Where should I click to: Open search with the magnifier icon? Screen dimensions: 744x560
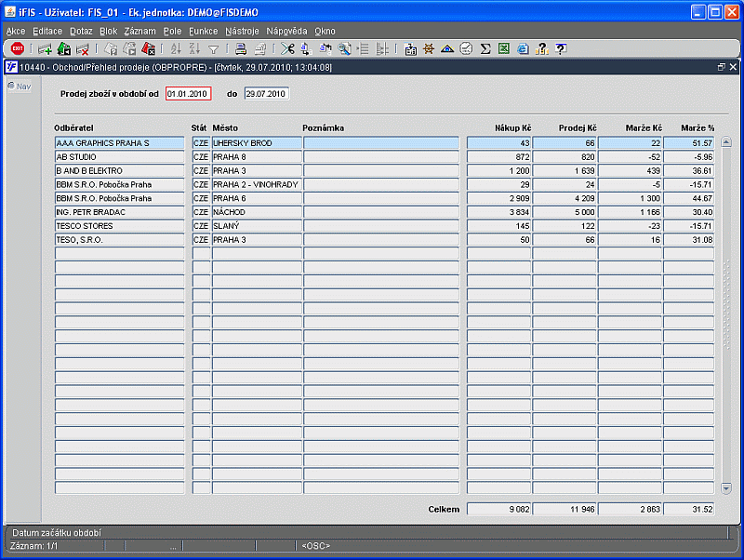click(x=344, y=48)
